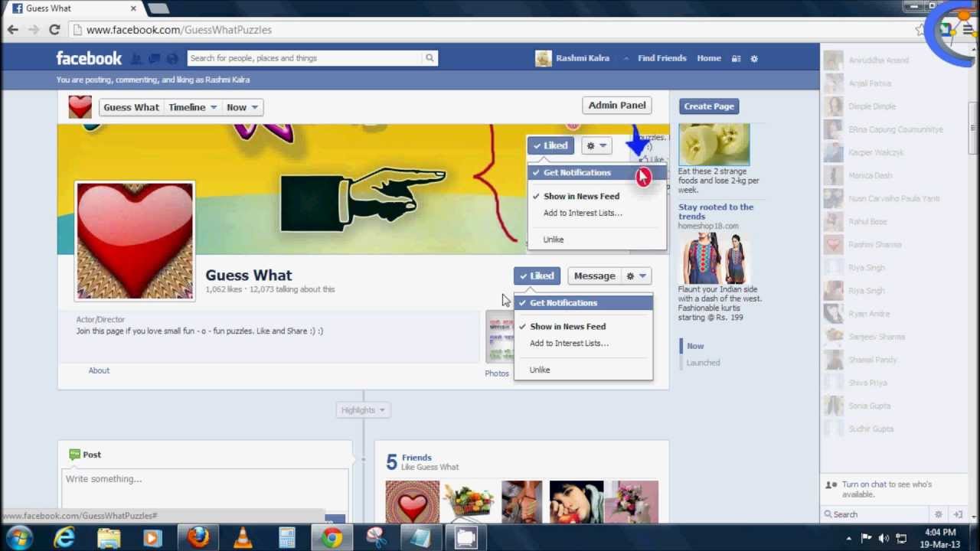Open chat with Rahul Bose

point(867,221)
